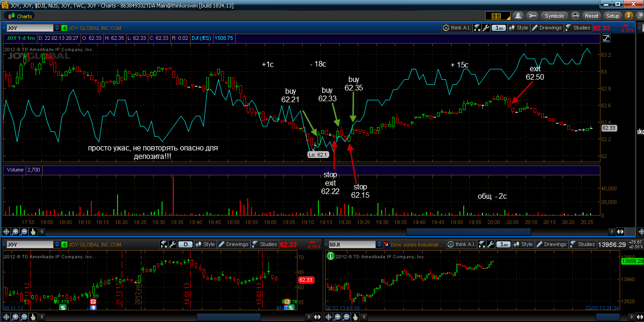Select the Charts tab
Image resolution: width=644 pixels, height=322 pixels.
[19, 16]
